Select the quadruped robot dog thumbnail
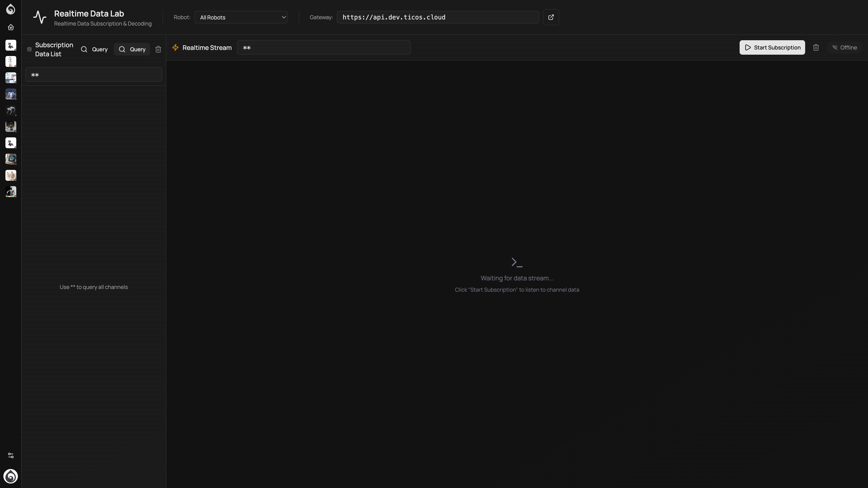 (x=11, y=110)
